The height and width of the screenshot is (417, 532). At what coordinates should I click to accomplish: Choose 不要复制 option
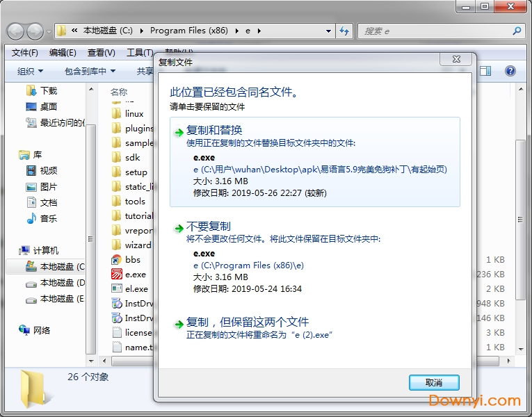click(x=208, y=227)
